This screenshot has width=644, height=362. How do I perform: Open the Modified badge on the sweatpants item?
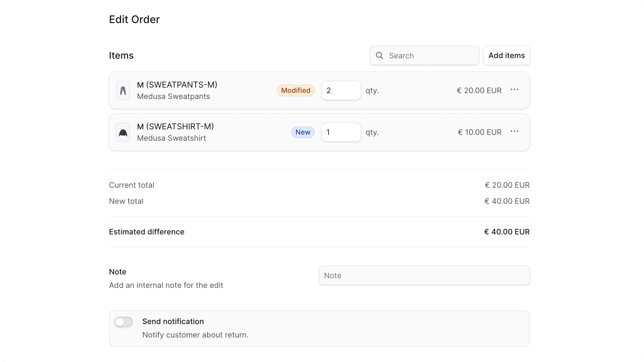(295, 90)
